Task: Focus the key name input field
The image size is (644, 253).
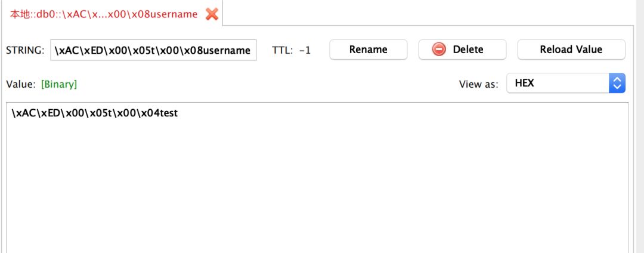Action: tap(153, 51)
